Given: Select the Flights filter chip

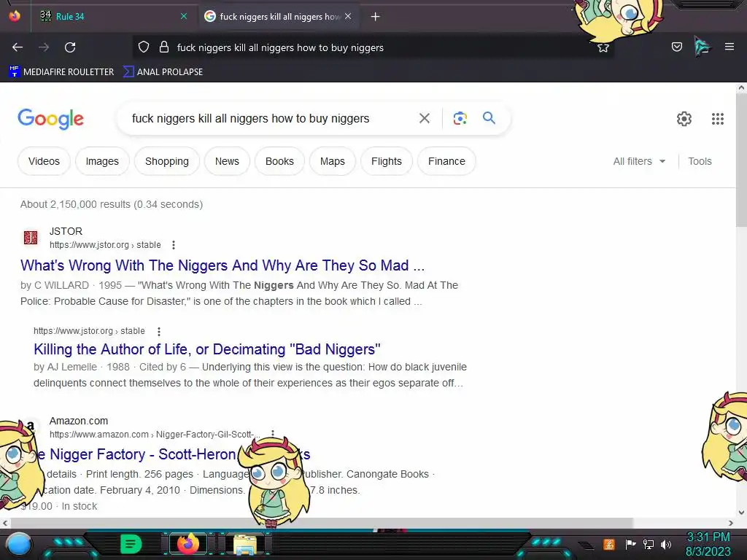Looking at the screenshot, I should pyautogui.click(x=387, y=161).
